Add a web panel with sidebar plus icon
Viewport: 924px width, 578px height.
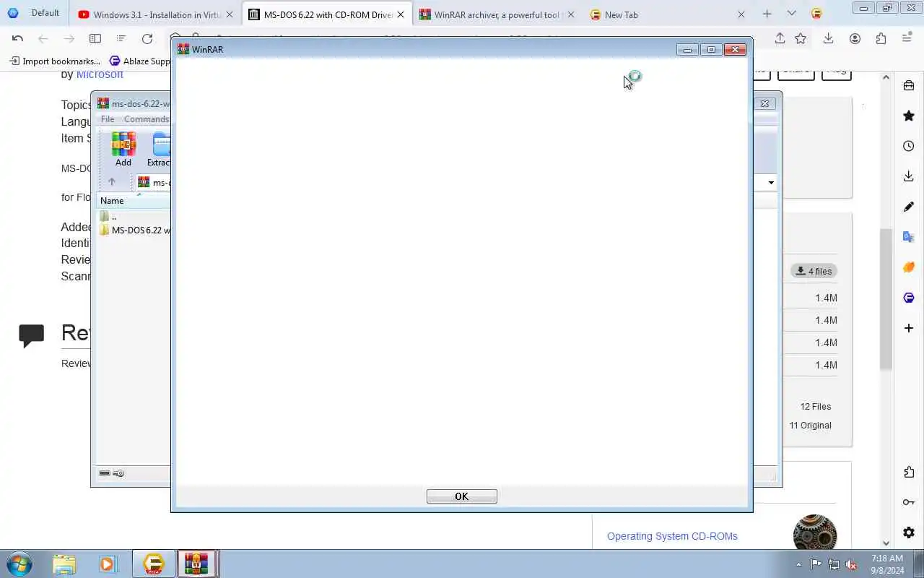909,328
